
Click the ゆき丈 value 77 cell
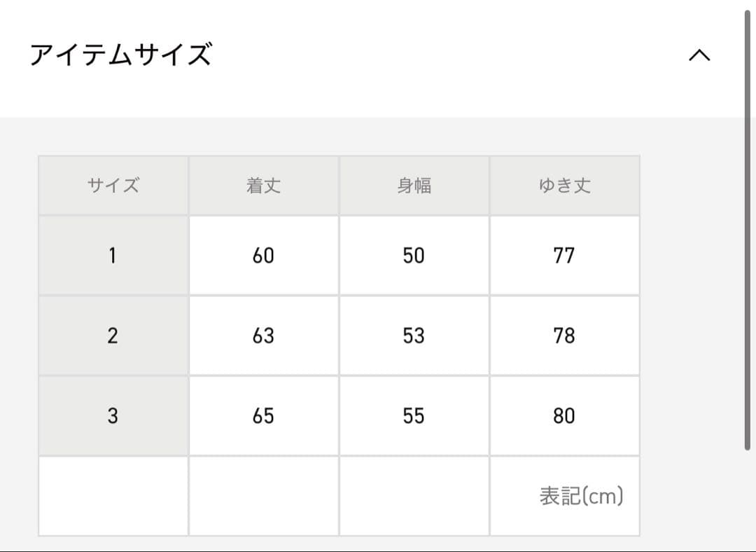(564, 256)
